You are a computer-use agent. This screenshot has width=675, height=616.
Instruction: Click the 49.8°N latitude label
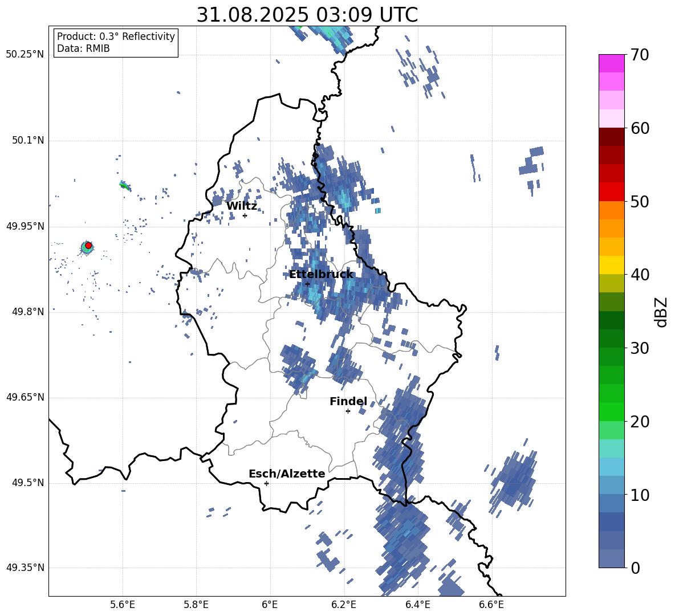pos(28,312)
